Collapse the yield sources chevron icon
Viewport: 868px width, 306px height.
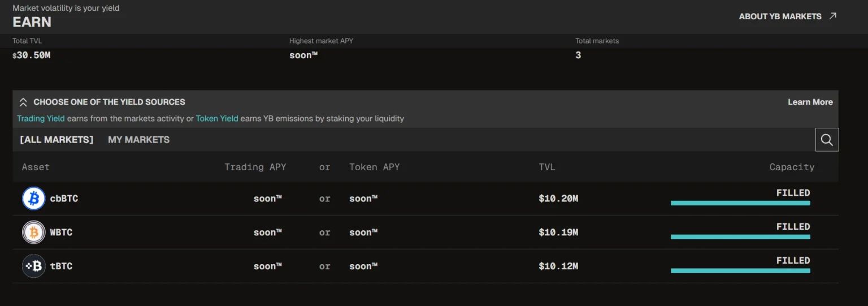(23, 102)
